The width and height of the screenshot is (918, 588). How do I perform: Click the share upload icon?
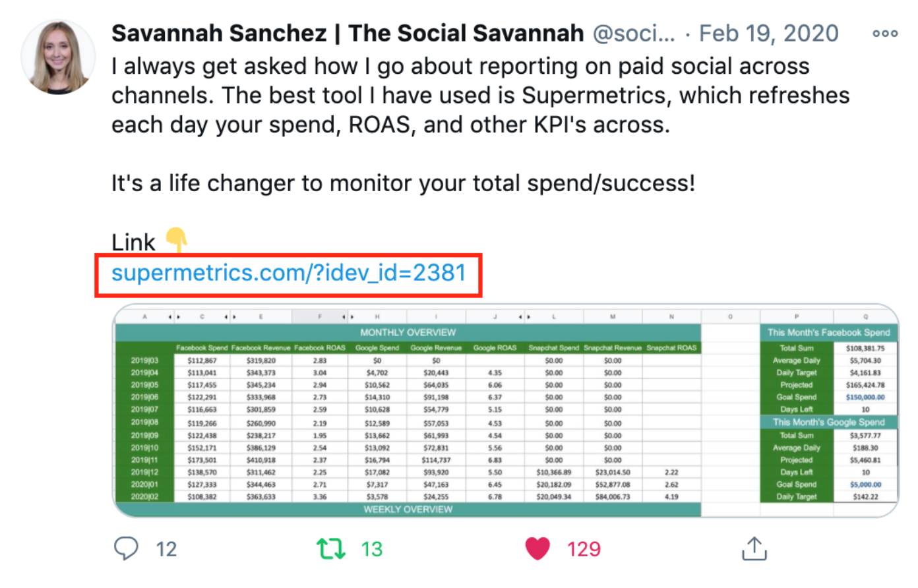coord(754,548)
